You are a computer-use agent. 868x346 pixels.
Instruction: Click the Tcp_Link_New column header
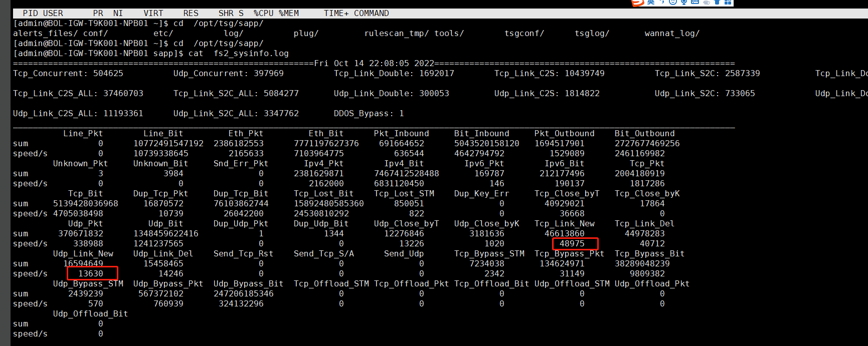564,224
